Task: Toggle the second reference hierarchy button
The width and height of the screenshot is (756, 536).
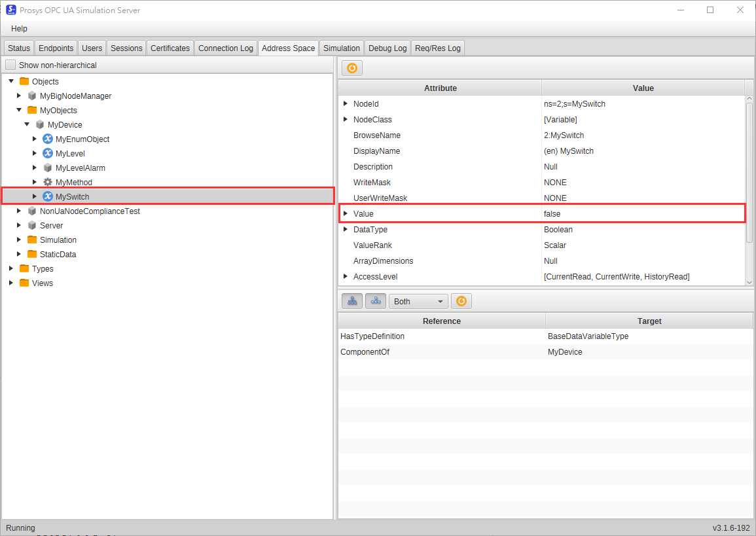Action: tap(376, 301)
